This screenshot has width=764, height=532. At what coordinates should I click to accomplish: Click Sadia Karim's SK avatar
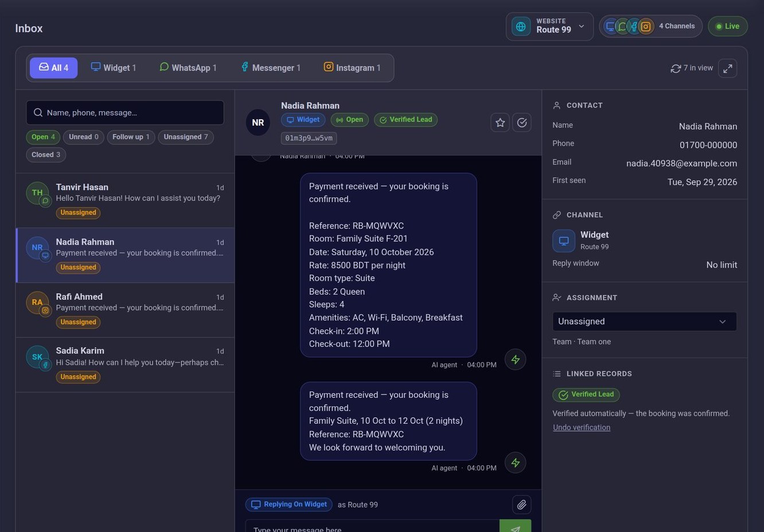(37, 357)
